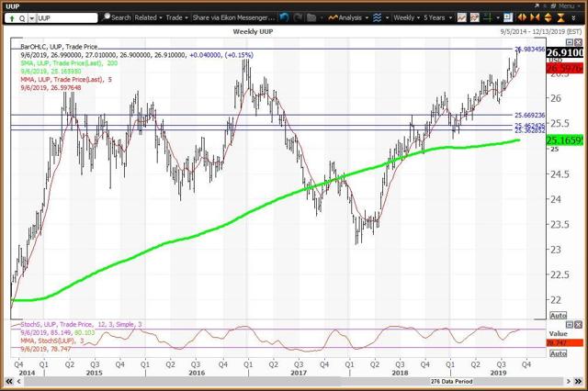Viewport: 588px width, 391px height.
Task: Click the compress vertically orange hourglass icon
Action: [560, 17]
